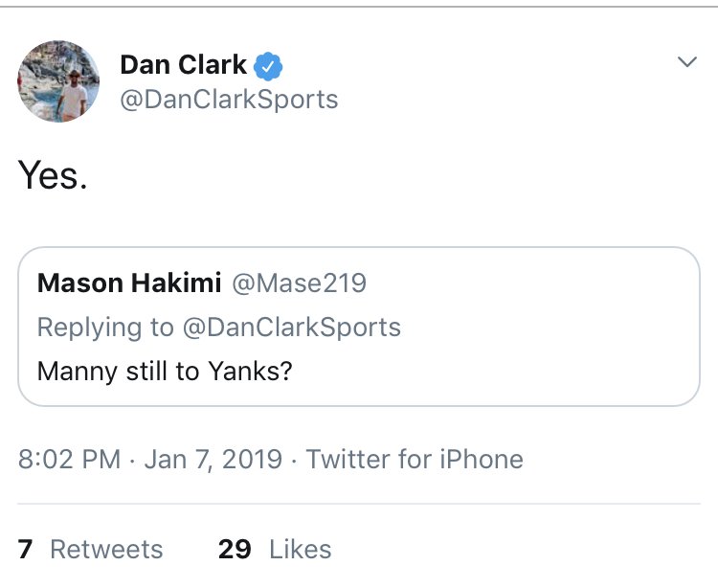Click the @DanClarkSports mention in the reply line
The height and width of the screenshot is (588, 718).
tap(291, 327)
